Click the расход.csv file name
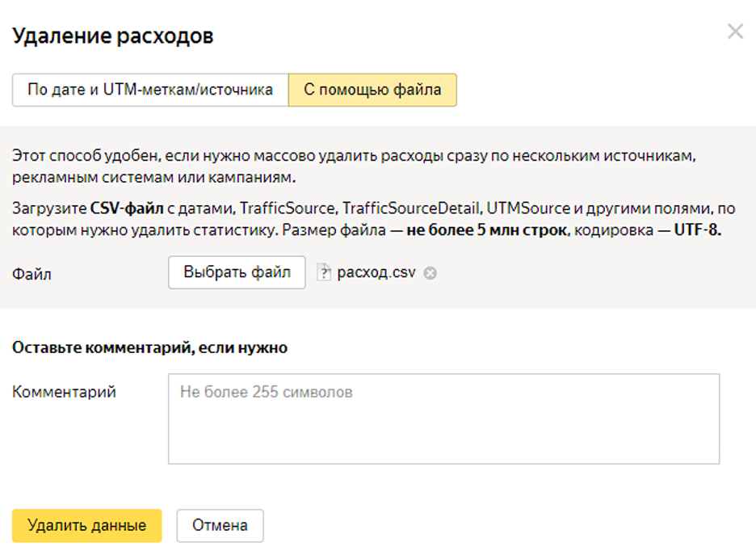 376,272
